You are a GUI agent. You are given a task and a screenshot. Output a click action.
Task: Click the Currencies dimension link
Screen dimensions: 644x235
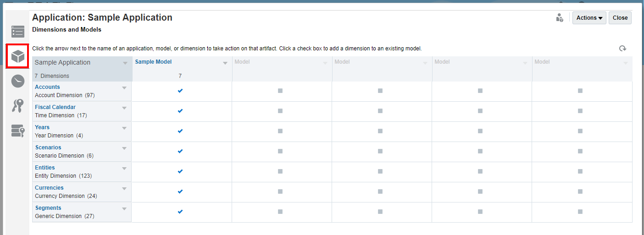tap(49, 188)
